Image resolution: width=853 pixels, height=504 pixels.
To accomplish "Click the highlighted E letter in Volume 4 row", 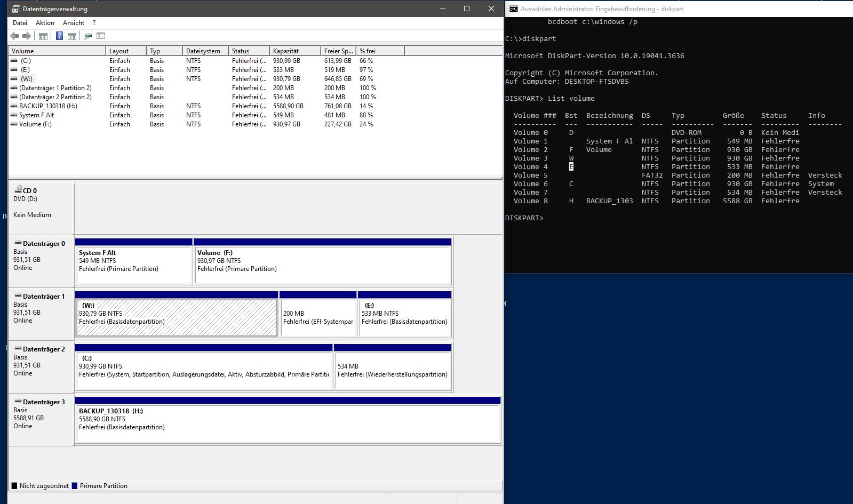I will [x=571, y=167].
